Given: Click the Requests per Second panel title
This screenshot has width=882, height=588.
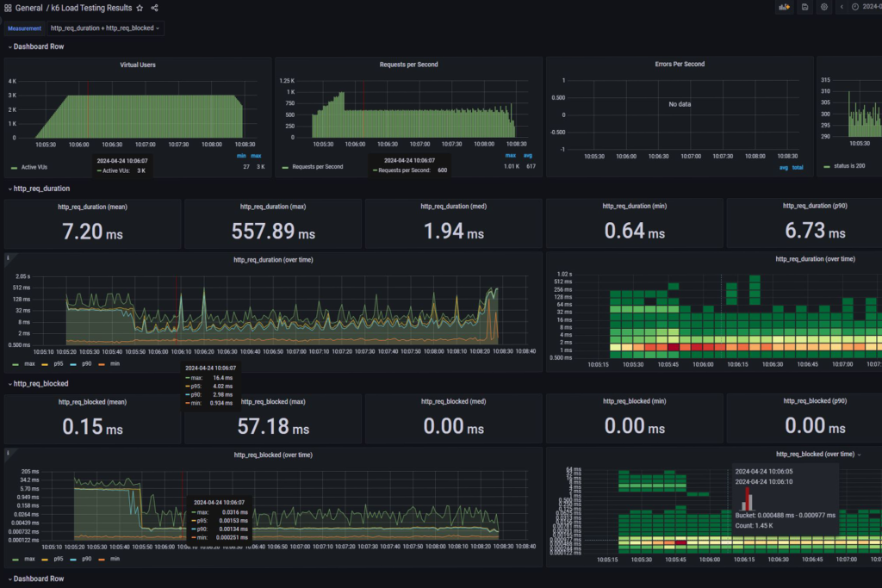Looking at the screenshot, I should tap(408, 65).
